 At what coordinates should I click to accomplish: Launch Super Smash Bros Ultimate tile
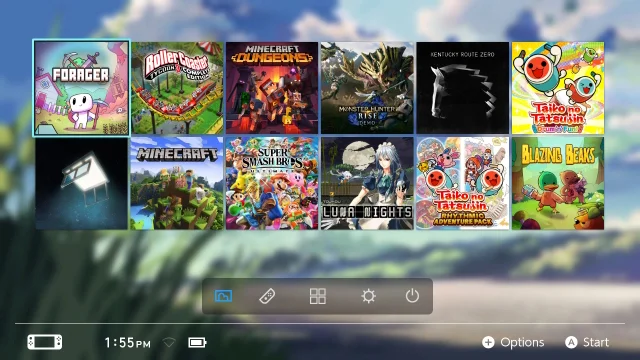272,183
